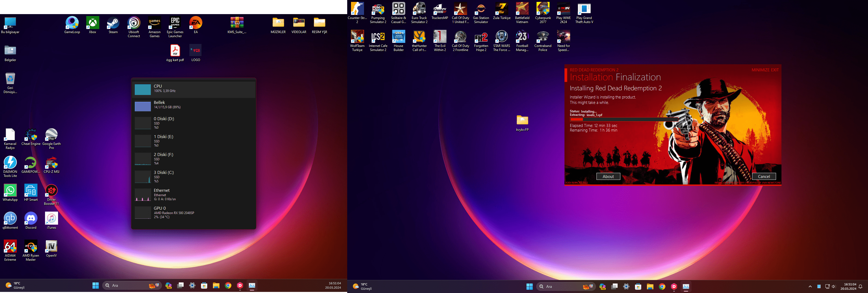This screenshot has width=868, height=293.
Task: Select the Steam desktop icon
Action: coord(113,25)
